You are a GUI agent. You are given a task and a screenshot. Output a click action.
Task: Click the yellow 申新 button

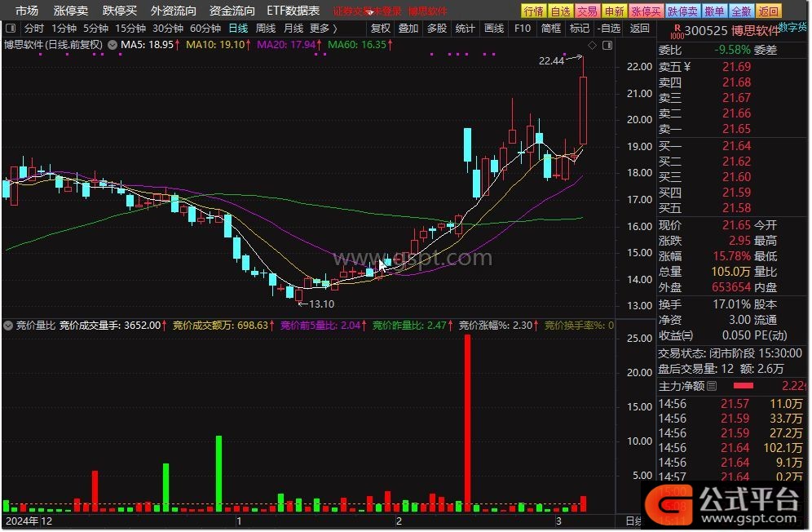pyautogui.click(x=614, y=11)
